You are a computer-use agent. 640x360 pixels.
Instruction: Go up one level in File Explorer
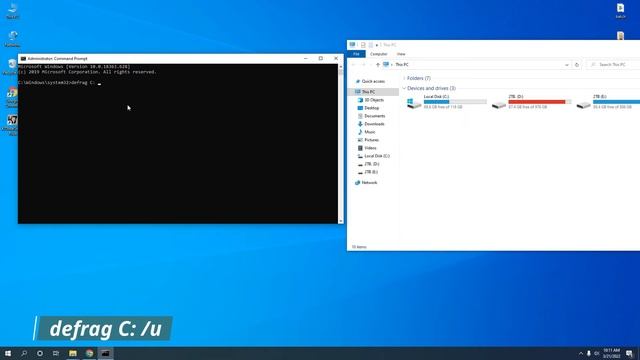click(378, 64)
